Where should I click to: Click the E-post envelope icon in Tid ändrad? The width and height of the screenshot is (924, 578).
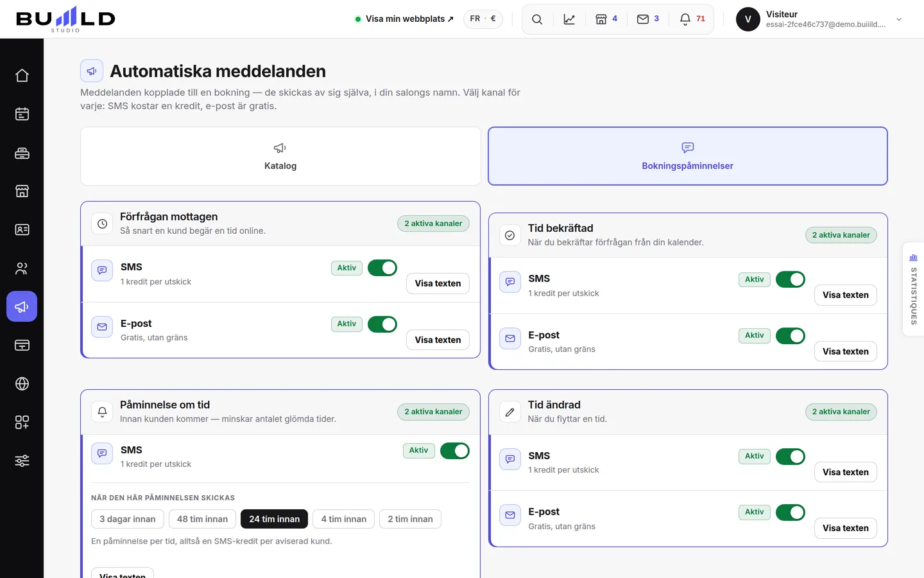[x=510, y=515]
